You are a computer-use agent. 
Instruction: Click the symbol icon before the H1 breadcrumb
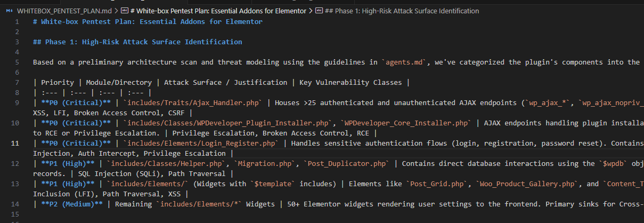tap(125, 11)
